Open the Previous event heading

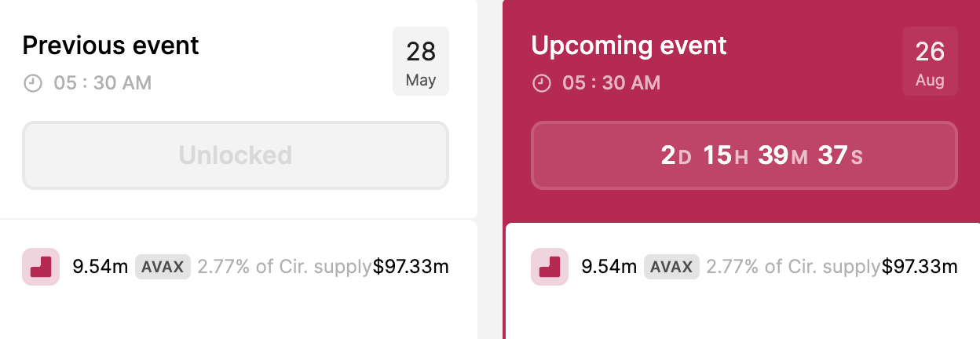pos(111,46)
